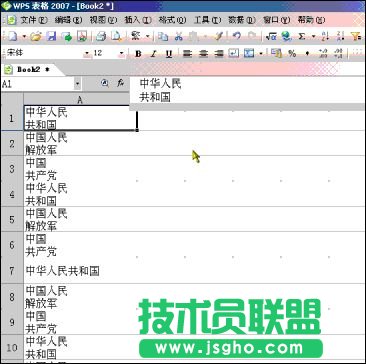Click the Decrease Decimal icon
The width and height of the screenshot is (366, 364).
(338, 54)
